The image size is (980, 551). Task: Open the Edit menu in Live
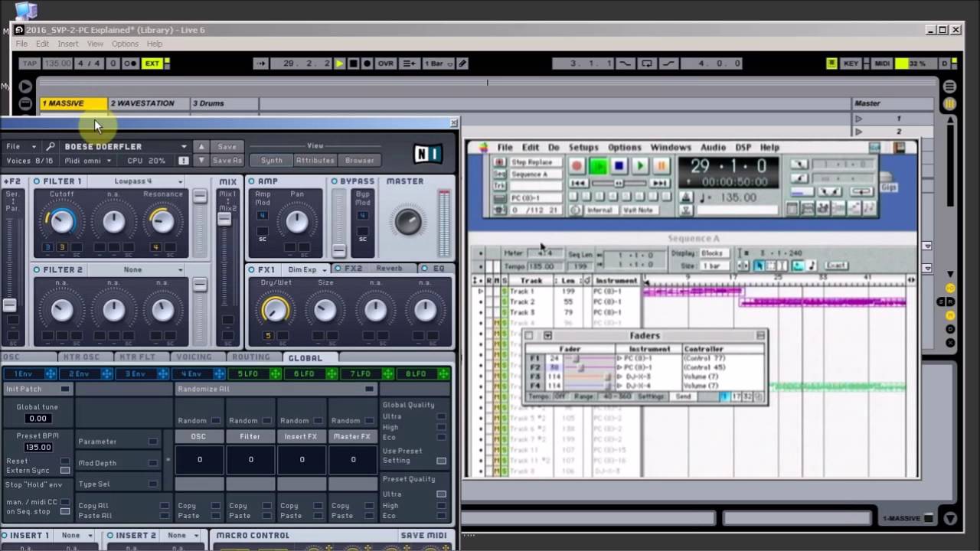pos(42,44)
